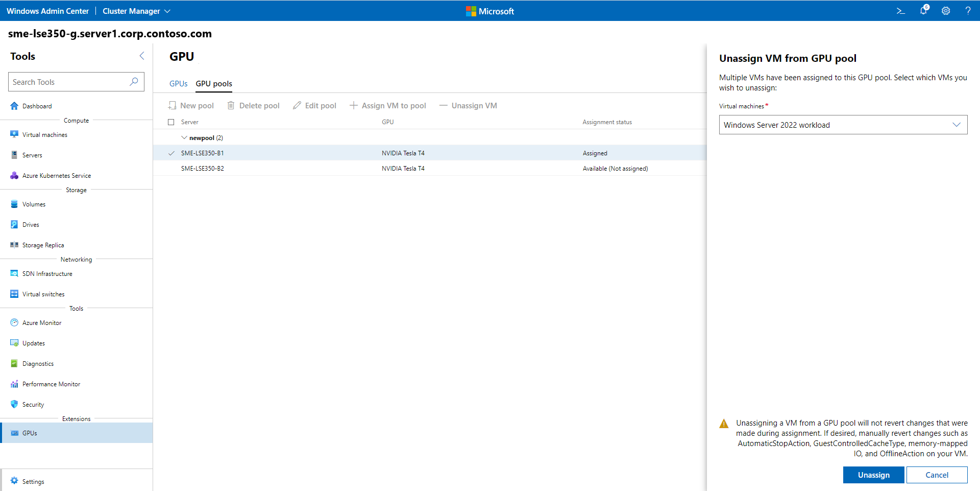
Task: Open the Storage Replica tool
Action: click(43, 245)
